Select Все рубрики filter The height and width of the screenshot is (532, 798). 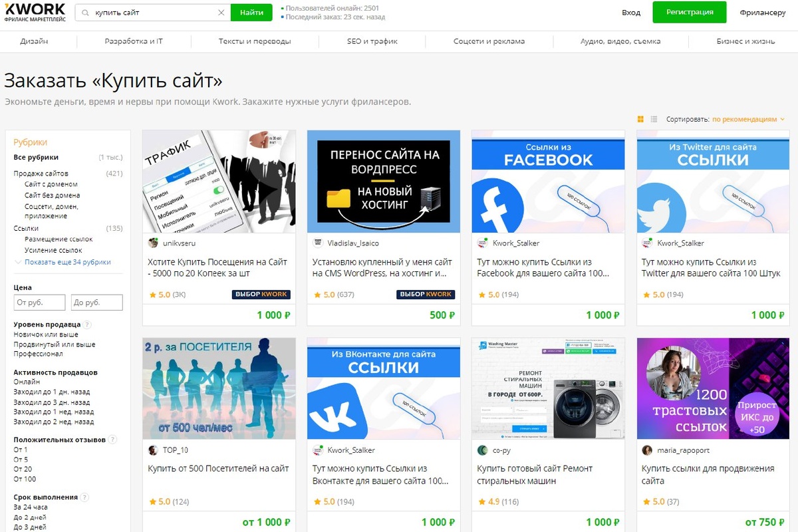(x=36, y=158)
